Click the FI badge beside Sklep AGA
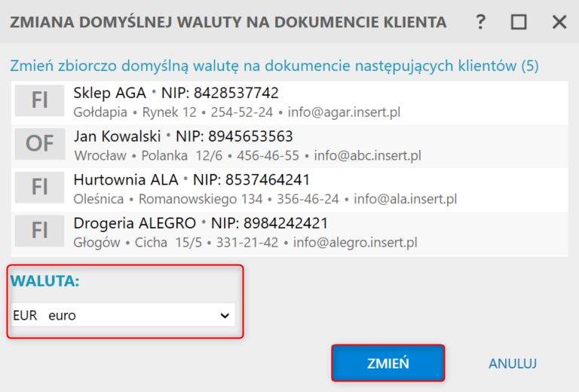The image size is (579, 392). [x=39, y=100]
